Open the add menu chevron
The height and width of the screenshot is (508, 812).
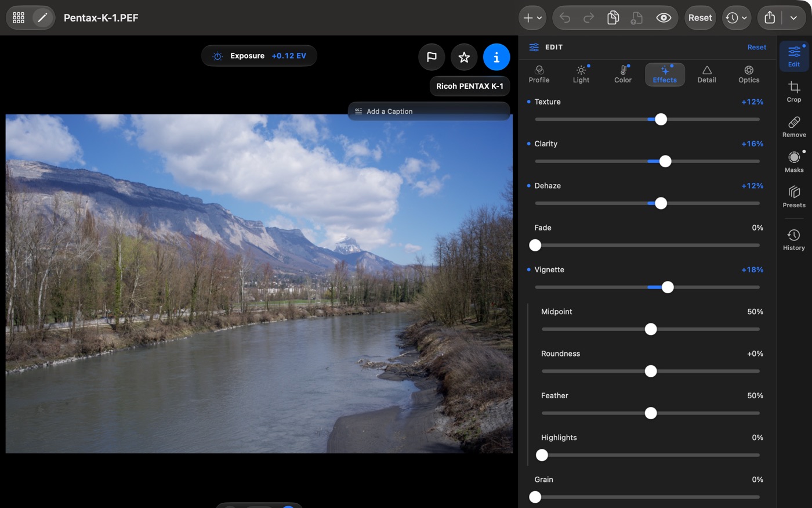pyautogui.click(x=539, y=18)
